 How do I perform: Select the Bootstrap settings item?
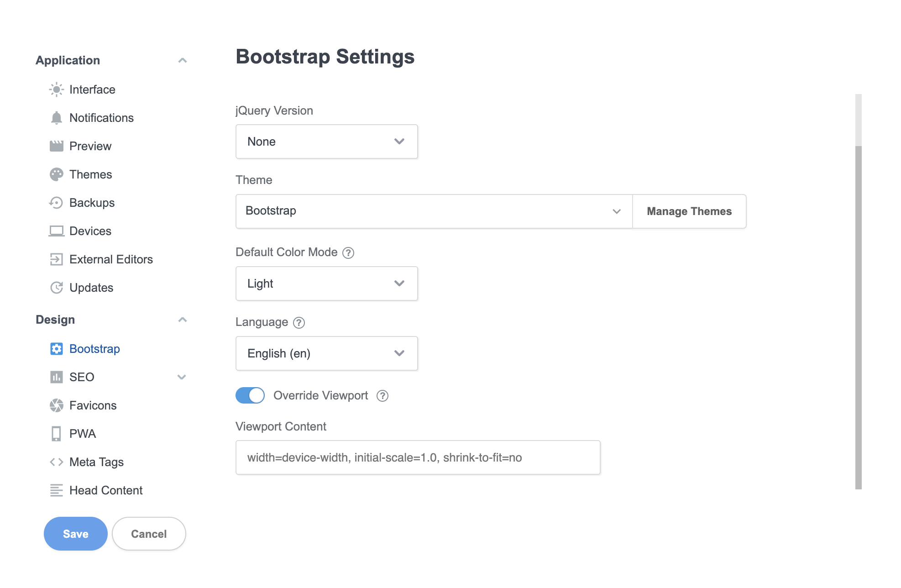(x=94, y=349)
